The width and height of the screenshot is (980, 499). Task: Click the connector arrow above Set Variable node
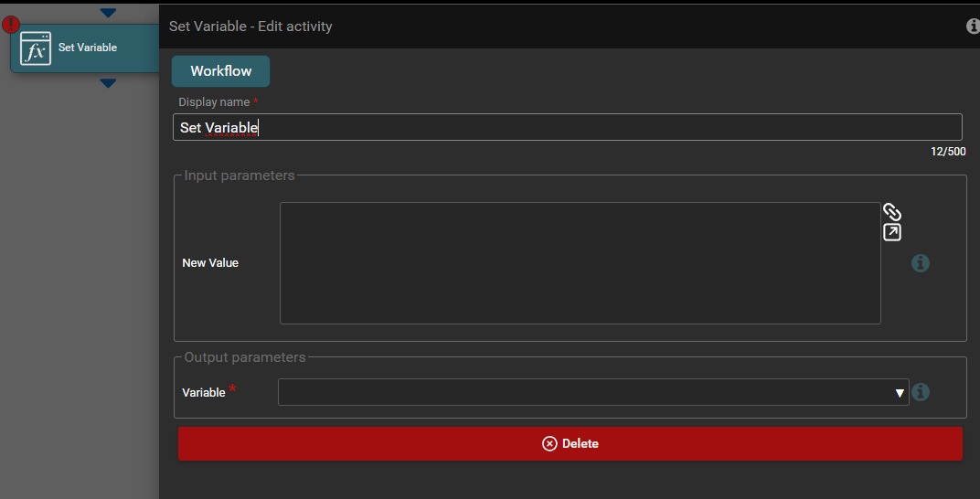pos(108,13)
